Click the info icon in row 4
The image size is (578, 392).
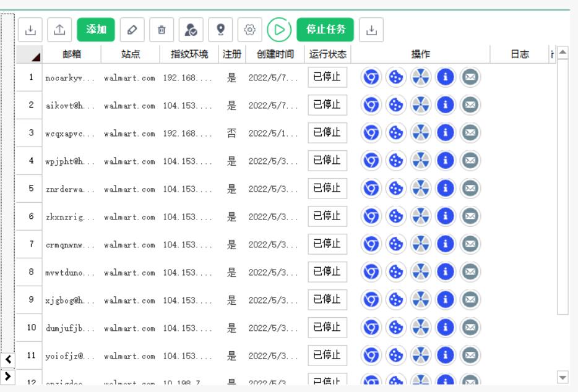coord(446,161)
